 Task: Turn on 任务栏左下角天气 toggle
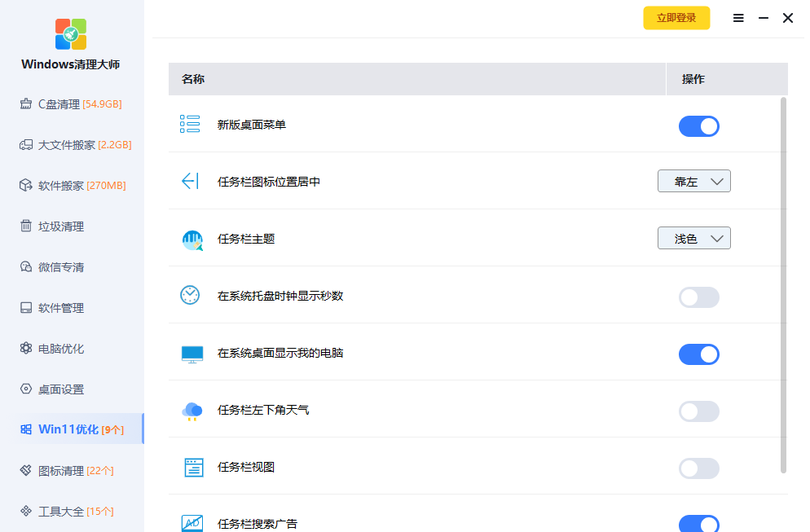(698, 411)
